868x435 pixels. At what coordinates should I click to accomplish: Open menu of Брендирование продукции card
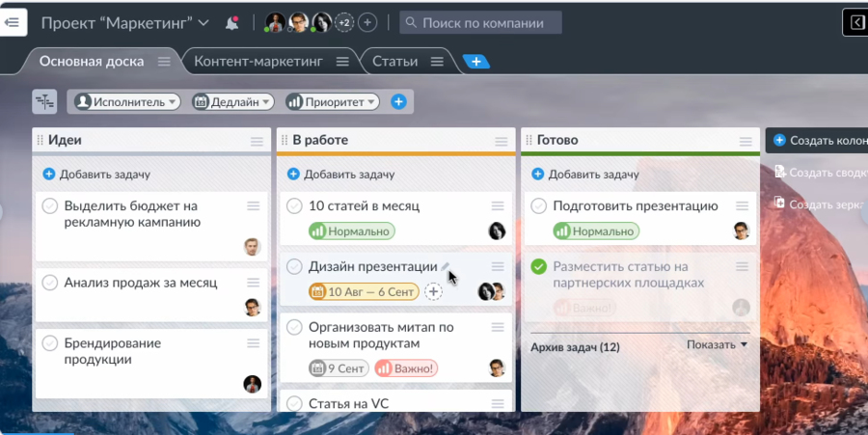pyautogui.click(x=254, y=343)
